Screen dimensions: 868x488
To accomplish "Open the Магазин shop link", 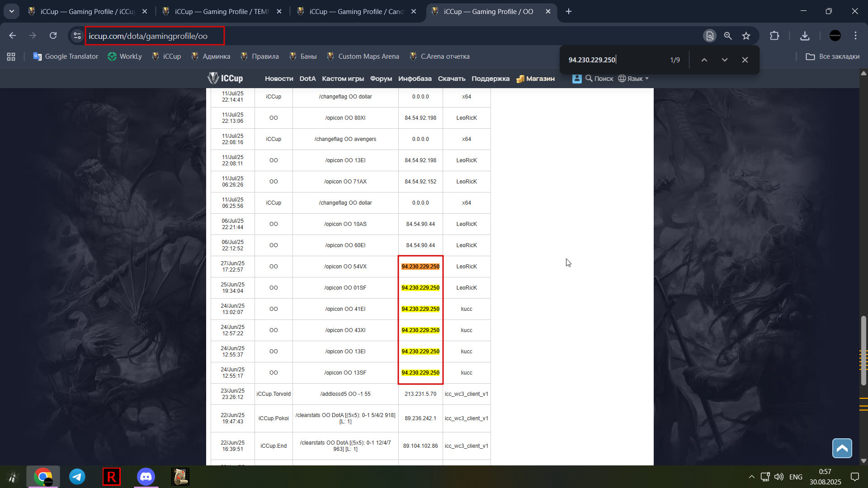I will (535, 78).
